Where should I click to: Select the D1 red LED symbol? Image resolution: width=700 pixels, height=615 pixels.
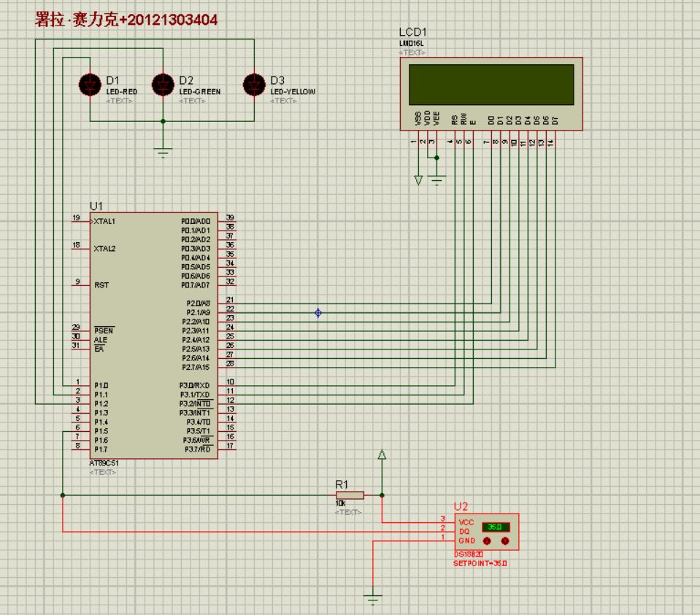(x=90, y=85)
